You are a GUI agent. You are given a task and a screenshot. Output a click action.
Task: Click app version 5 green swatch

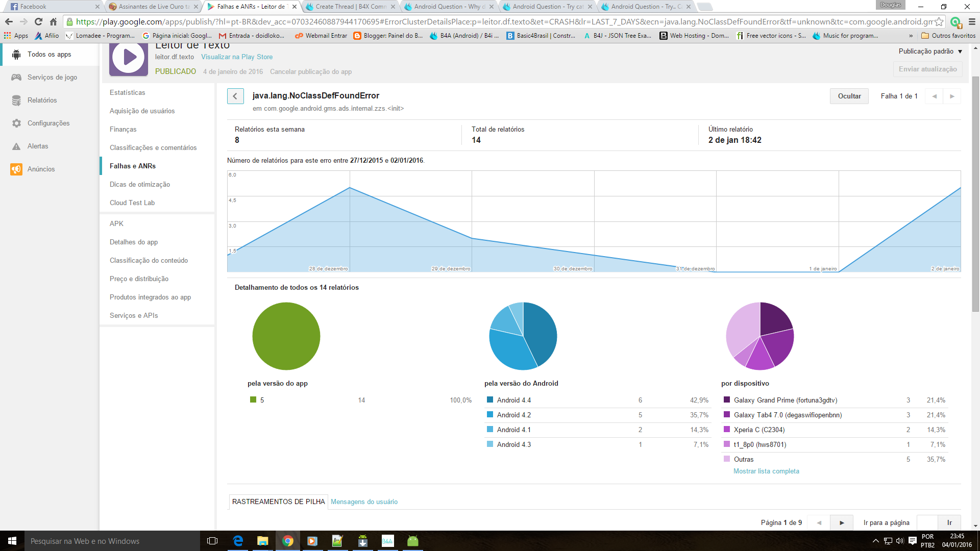coord(253,400)
